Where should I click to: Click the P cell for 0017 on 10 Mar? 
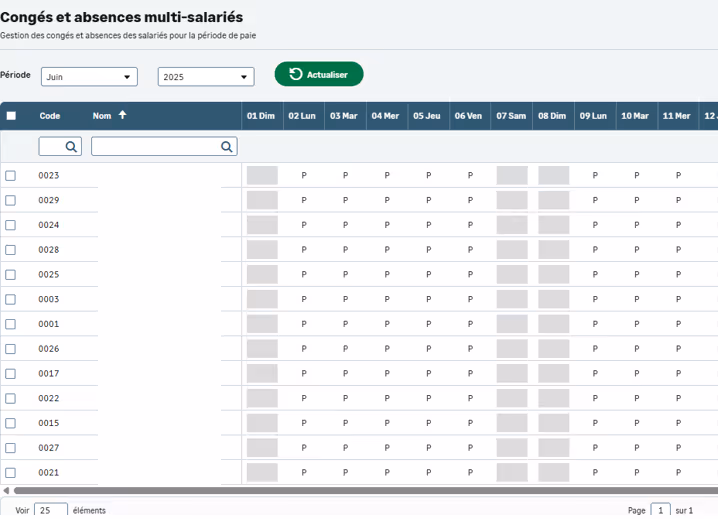(636, 373)
